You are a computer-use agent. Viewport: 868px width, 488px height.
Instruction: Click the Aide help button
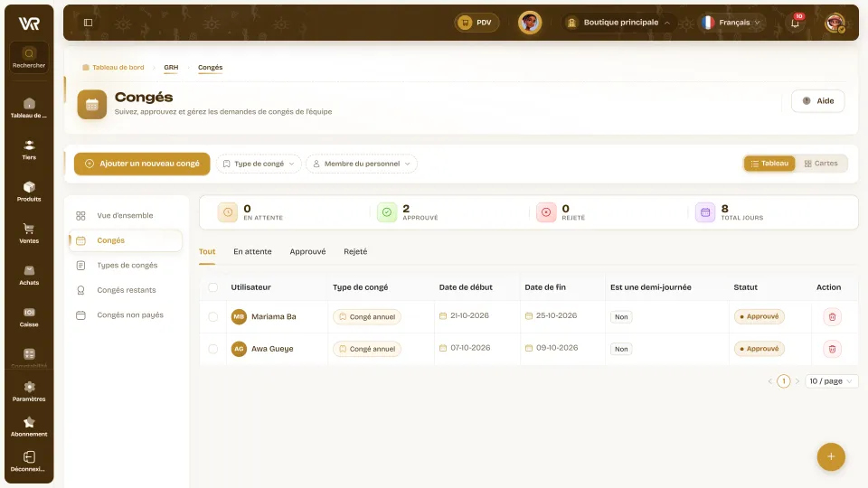pos(817,101)
